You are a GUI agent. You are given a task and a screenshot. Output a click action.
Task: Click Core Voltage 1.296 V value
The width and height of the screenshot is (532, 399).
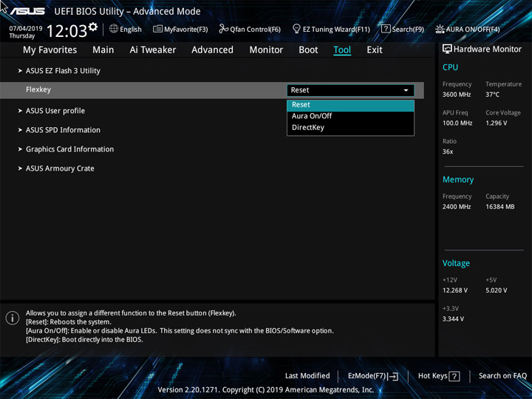click(496, 123)
